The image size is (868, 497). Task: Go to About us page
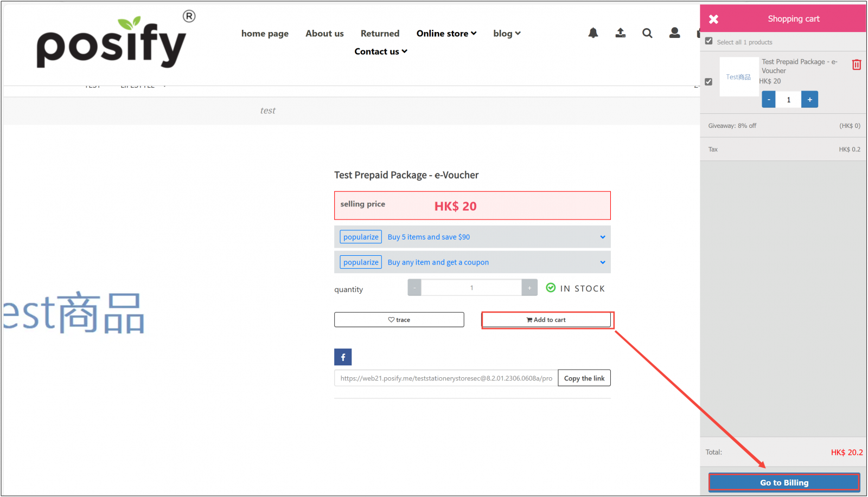(324, 34)
